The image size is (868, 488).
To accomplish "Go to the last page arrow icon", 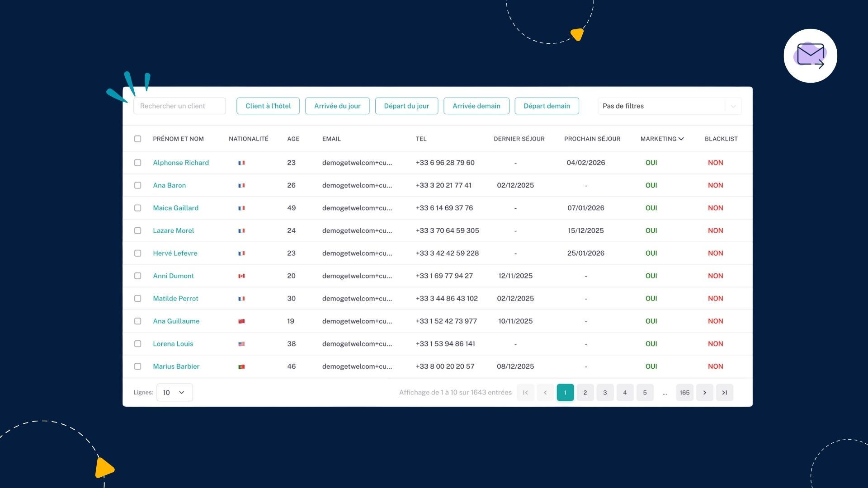I will (x=724, y=392).
